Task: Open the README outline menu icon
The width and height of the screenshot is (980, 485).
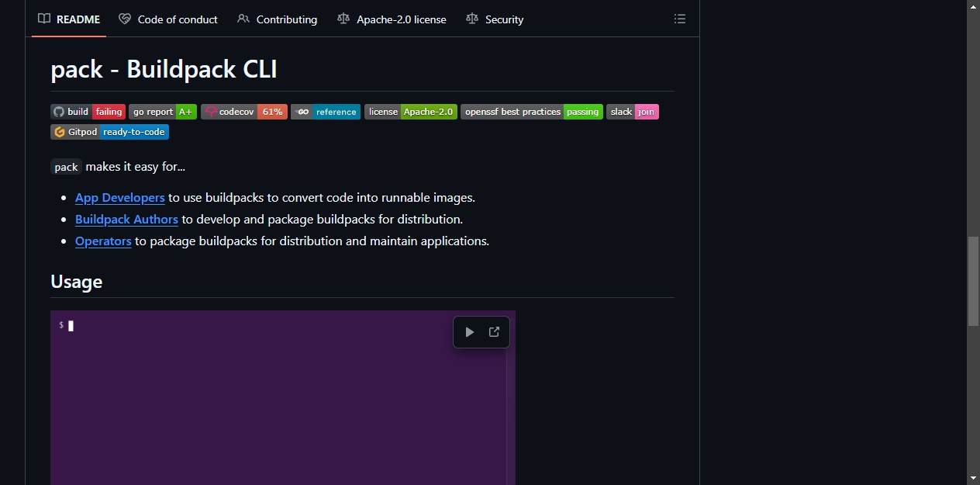Action: point(680,19)
